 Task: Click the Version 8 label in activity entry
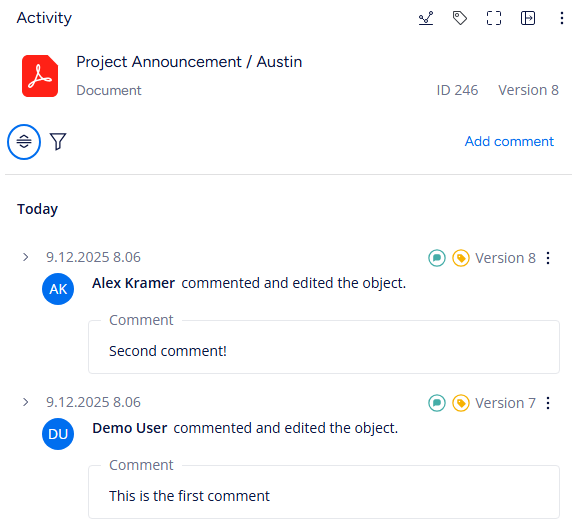click(x=505, y=258)
